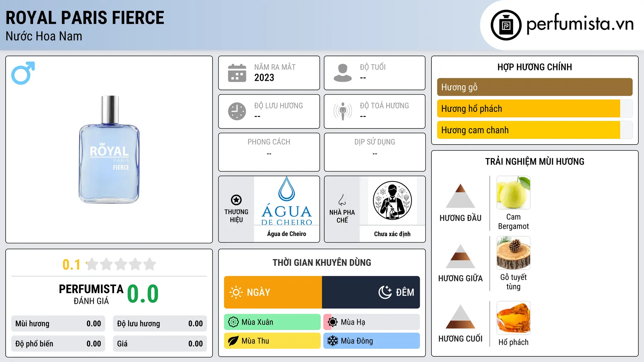Choose the Mùa Hạ season bar
Viewport: 644px width, 362px height.
(372, 322)
